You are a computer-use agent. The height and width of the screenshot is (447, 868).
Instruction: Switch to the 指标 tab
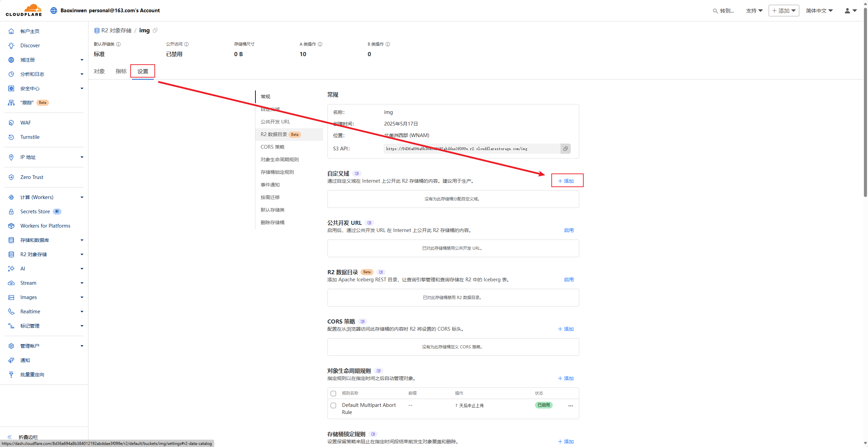coord(121,71)
